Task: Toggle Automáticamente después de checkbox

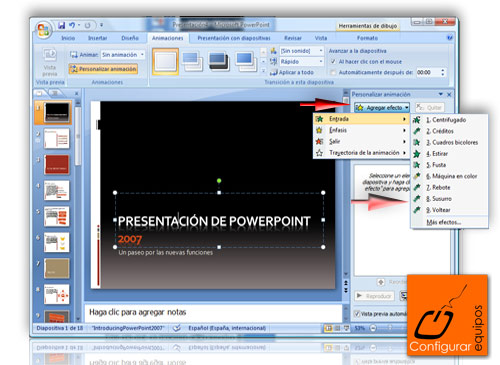Action: coord(333,72)
